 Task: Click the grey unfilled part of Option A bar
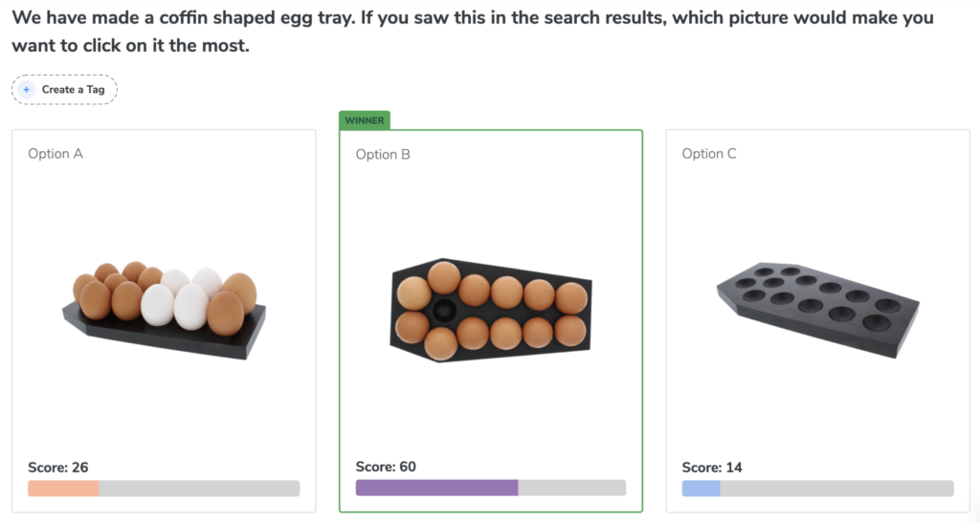click(x=199, y=489)
